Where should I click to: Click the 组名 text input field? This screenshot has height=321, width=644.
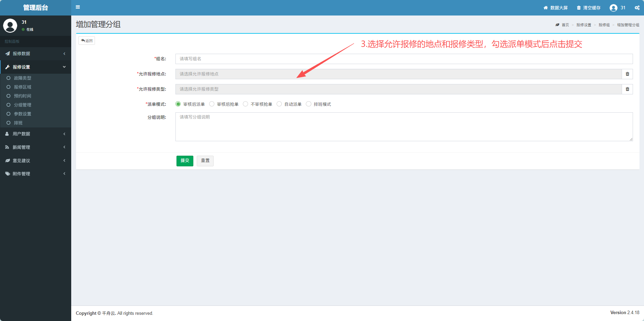click(404, 59)
